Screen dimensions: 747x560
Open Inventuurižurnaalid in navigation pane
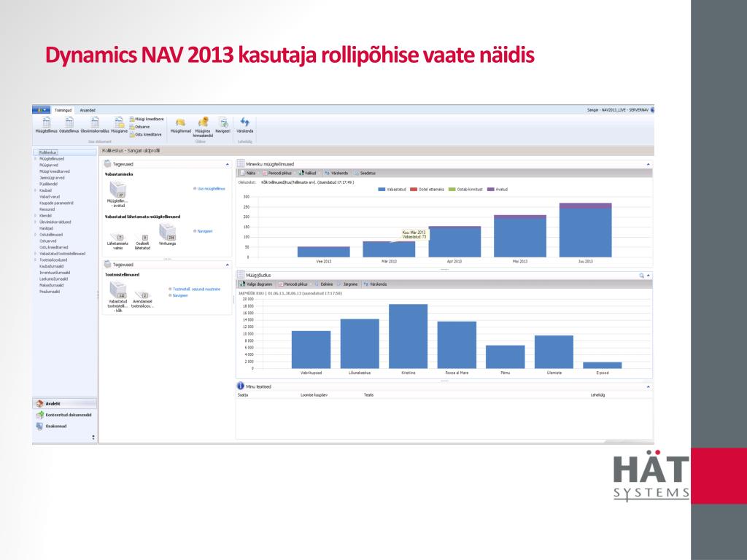55,273
